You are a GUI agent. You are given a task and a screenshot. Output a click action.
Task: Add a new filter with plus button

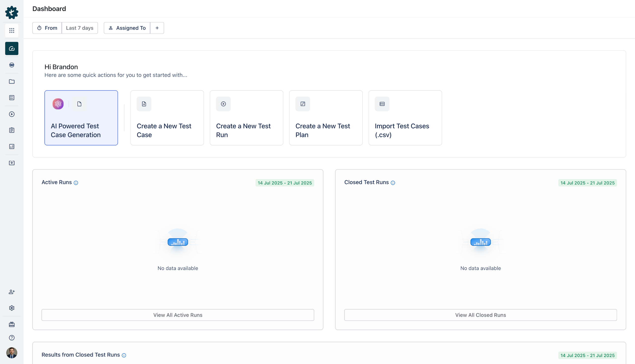click(157, 28)
